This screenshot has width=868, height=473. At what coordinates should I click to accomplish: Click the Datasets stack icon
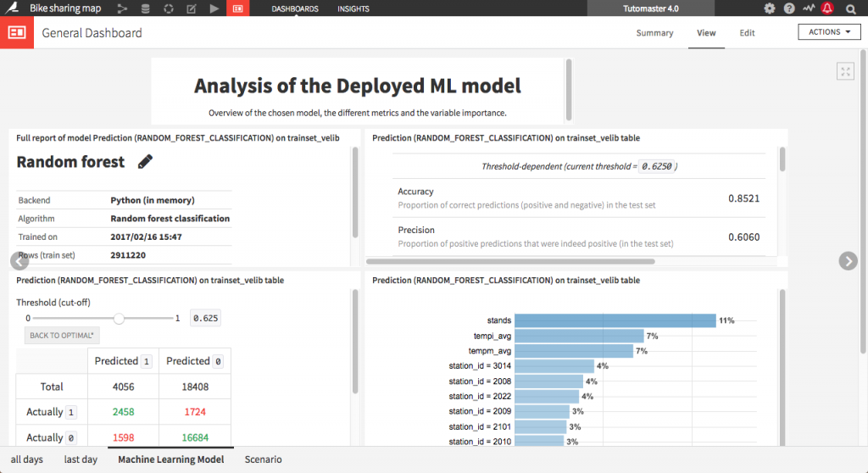point(146,9)
